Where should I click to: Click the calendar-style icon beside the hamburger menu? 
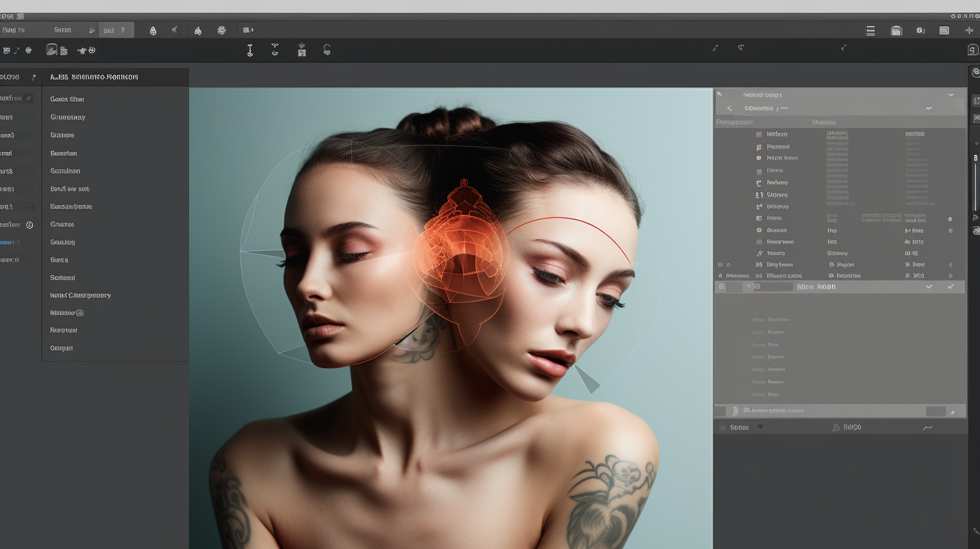896,30
